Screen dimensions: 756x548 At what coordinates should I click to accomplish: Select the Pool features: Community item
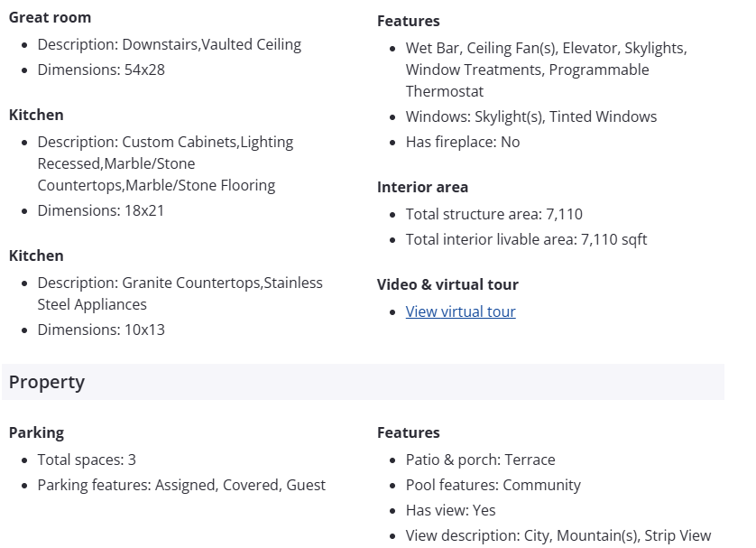(x=493, y=485)
